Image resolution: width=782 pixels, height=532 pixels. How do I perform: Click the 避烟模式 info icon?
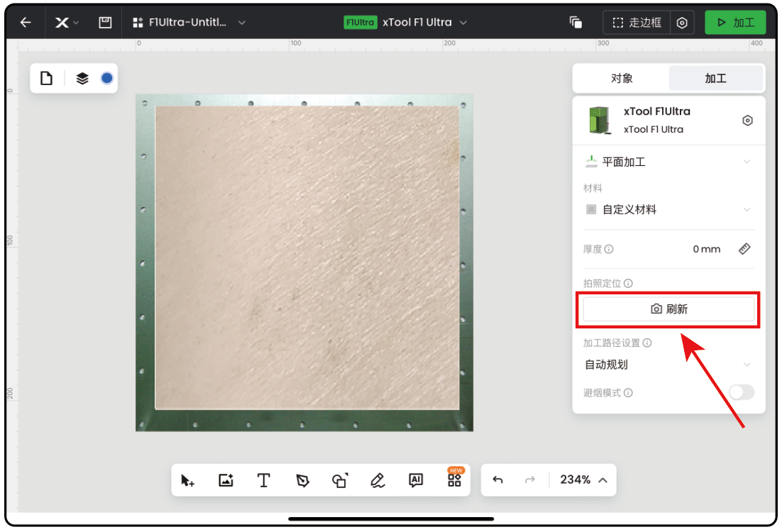point(629,393)
